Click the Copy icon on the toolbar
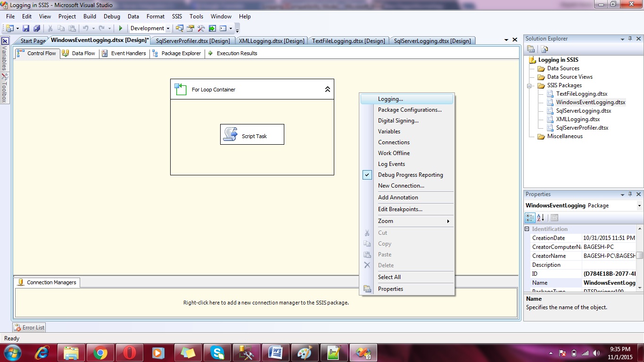The height and width of the screenshot is (362, 644). click(x=61, y=28)
